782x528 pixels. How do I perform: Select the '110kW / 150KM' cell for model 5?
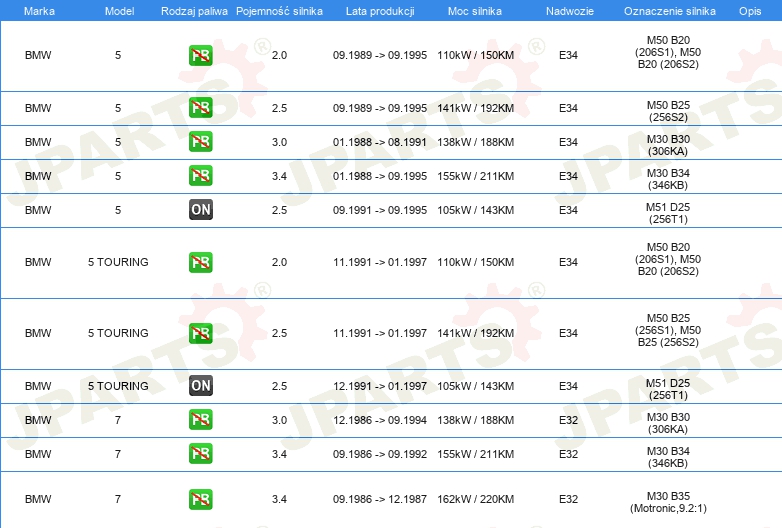click(x=475, y=55)
